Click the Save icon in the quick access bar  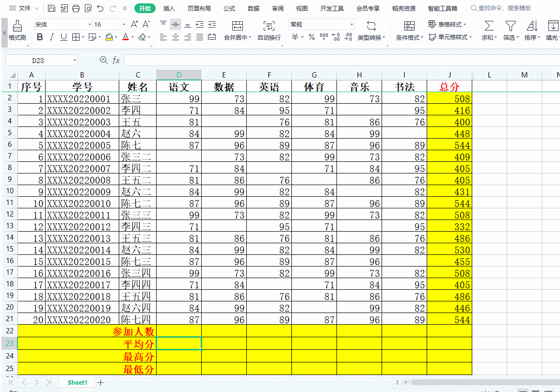point(51,8)
